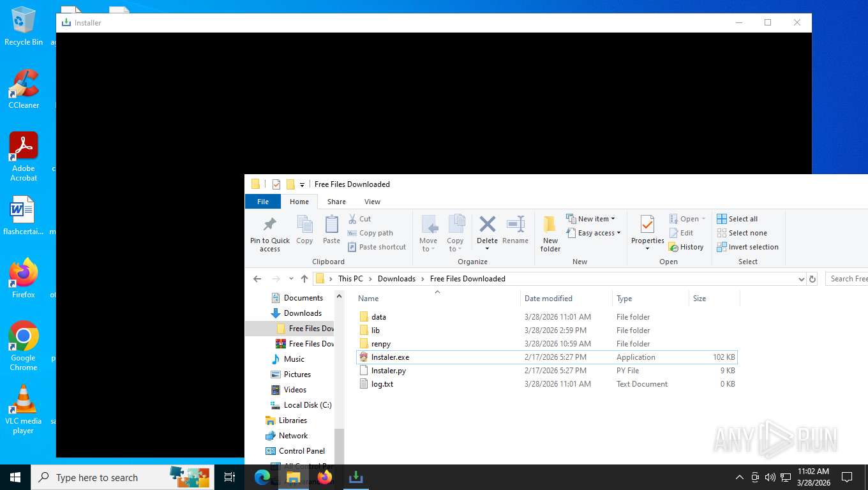Click Properties icon in title bar

(276, 184)
